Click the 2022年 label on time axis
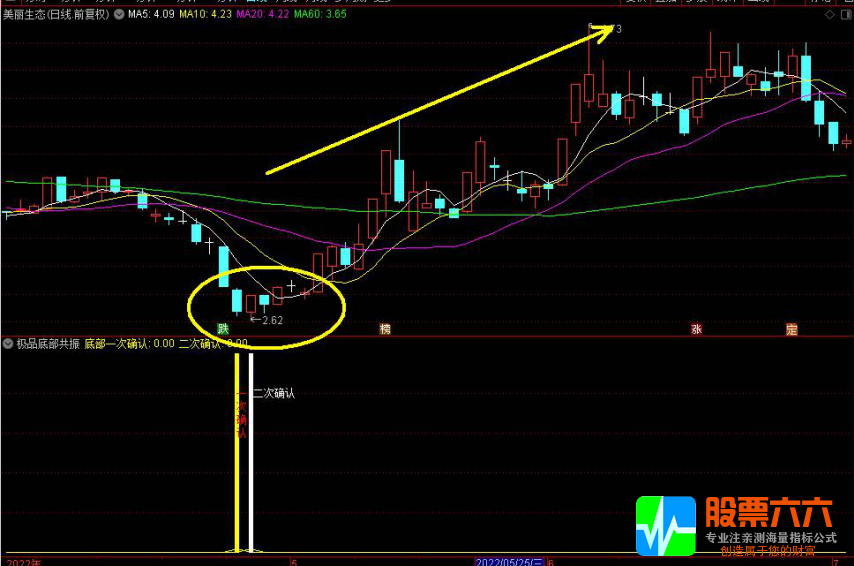This screenshot has height=566, width=854. coord(24,562)
